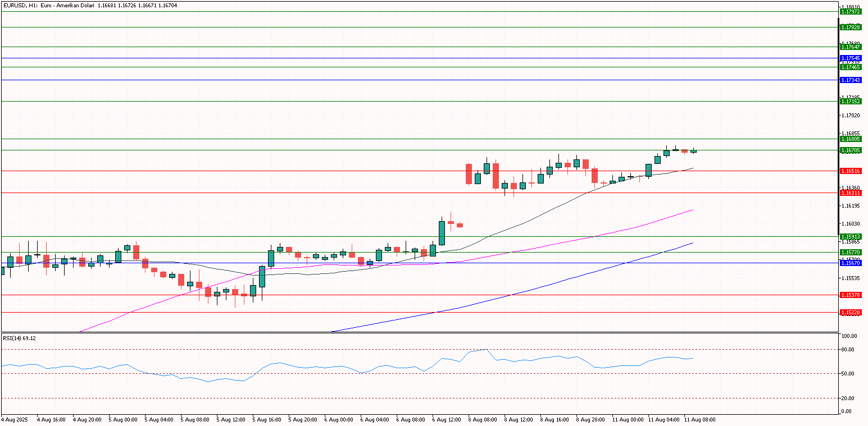Select the 1.15913 green price label
868x426 pixels.
(850, 237)
